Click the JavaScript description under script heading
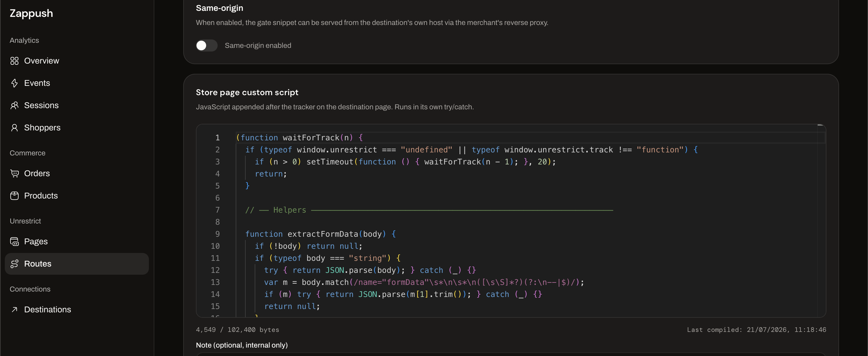The image size is (868, 356). (x=335, y=107)
